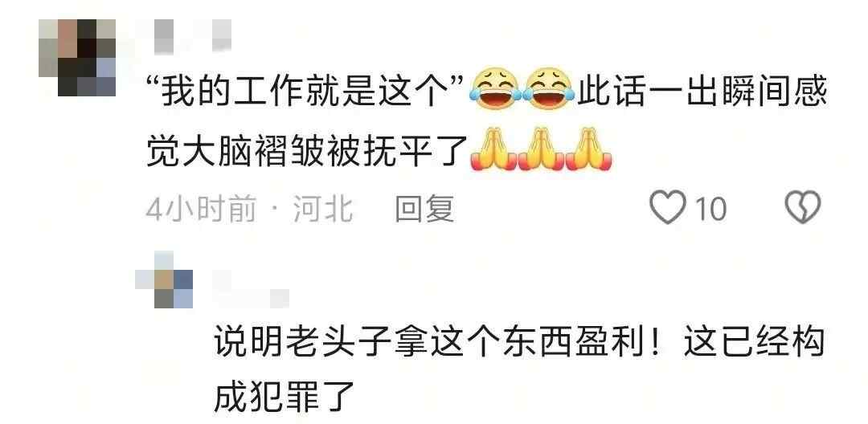Dislike comment using the broken heart icon
The width and height of the screenshot is (868, 424).
click(x=803, y=208)
